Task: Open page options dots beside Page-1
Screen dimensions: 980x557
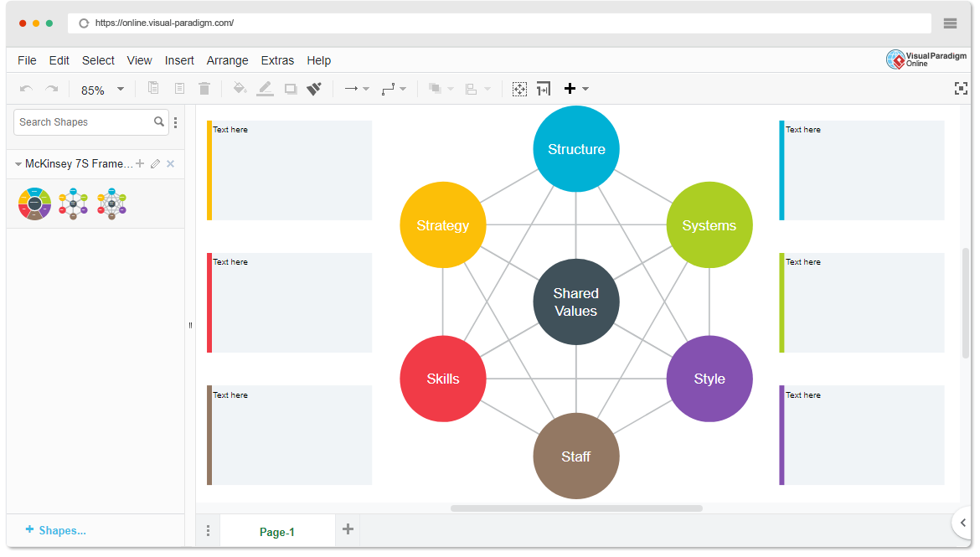Action: (x=208, y=531)
